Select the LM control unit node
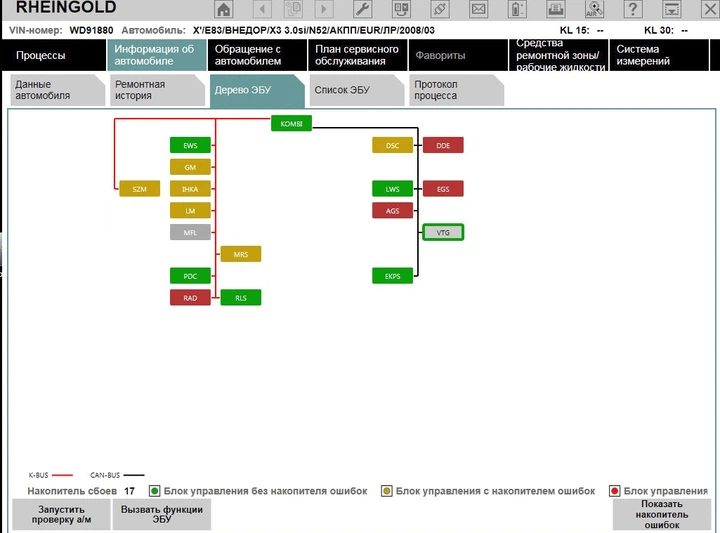This screenshot has height=533, width=720. [x=190, y=211]
